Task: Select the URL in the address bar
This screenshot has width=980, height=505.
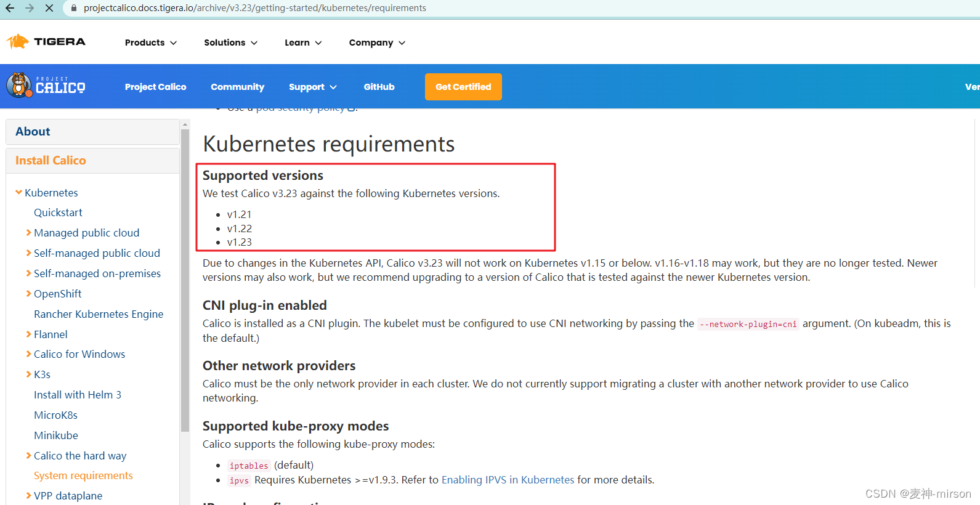Action: [x=255, y=8]
